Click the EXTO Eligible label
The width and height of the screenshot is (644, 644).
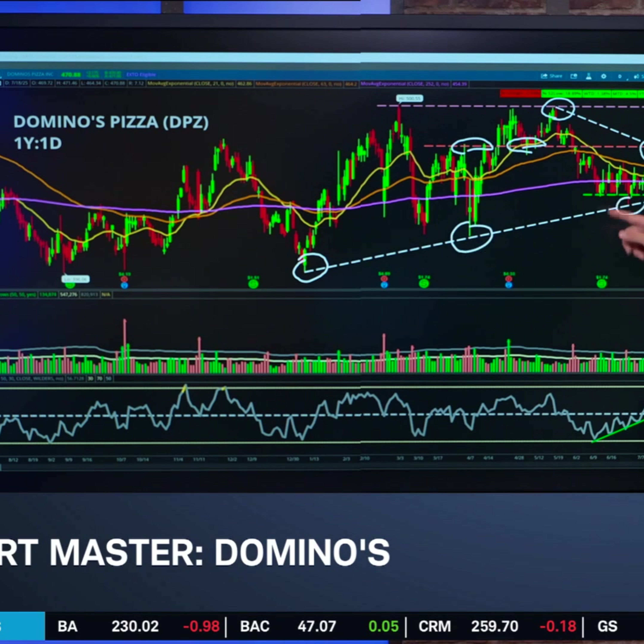[x=141, y=74]
